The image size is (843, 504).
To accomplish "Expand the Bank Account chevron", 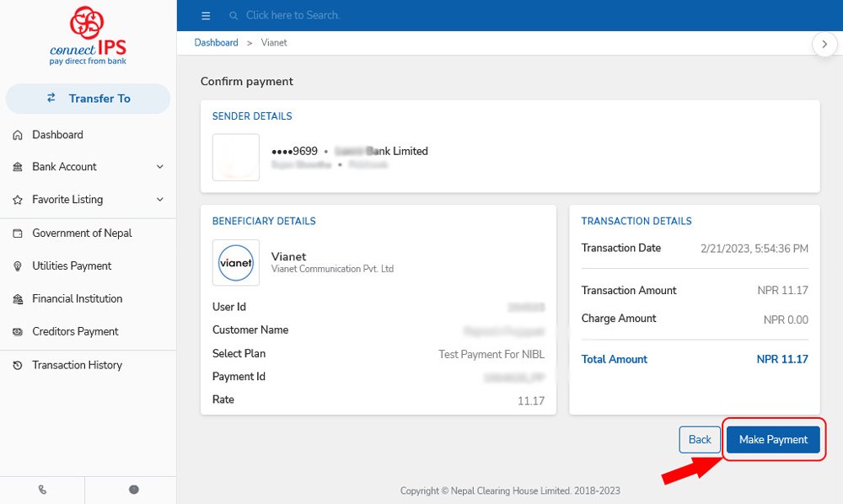I will click(159, 167).
